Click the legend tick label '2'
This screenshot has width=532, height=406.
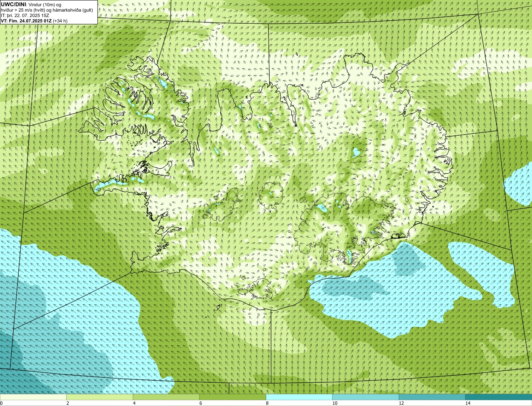[67, 403]
